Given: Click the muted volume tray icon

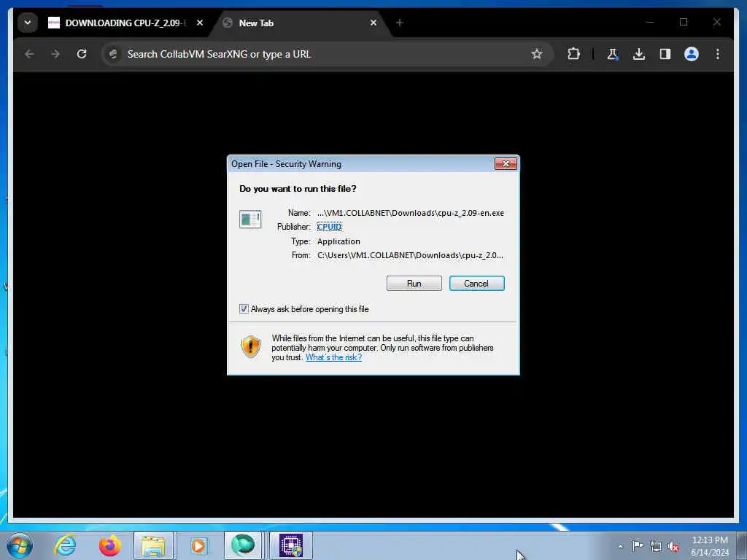Looking at the screenshot, I should pyautogui.click(x=673, y=547).
